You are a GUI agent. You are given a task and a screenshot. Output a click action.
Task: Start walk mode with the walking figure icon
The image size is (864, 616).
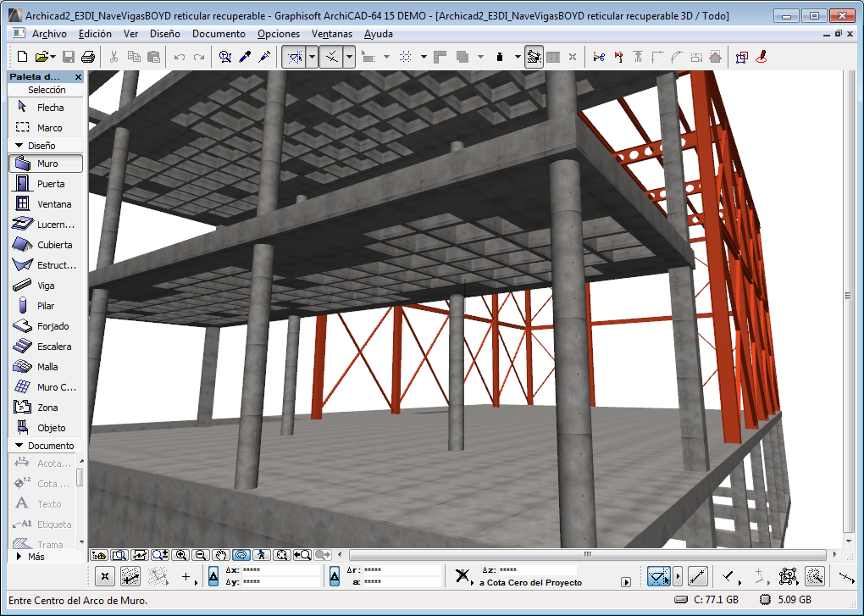pyautogui.click(x=262, y=555)
